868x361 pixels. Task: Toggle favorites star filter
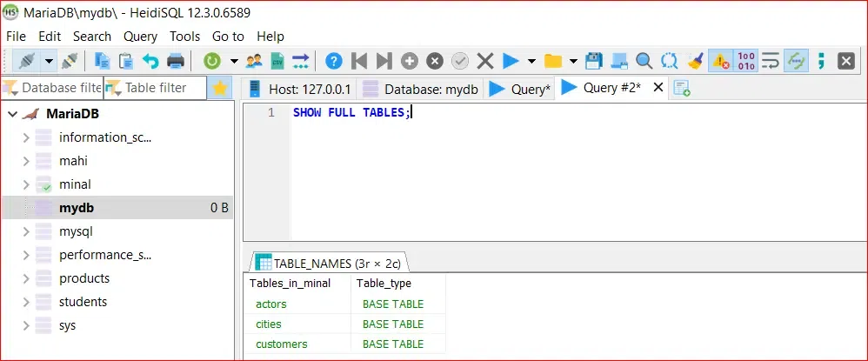[220, 88]
